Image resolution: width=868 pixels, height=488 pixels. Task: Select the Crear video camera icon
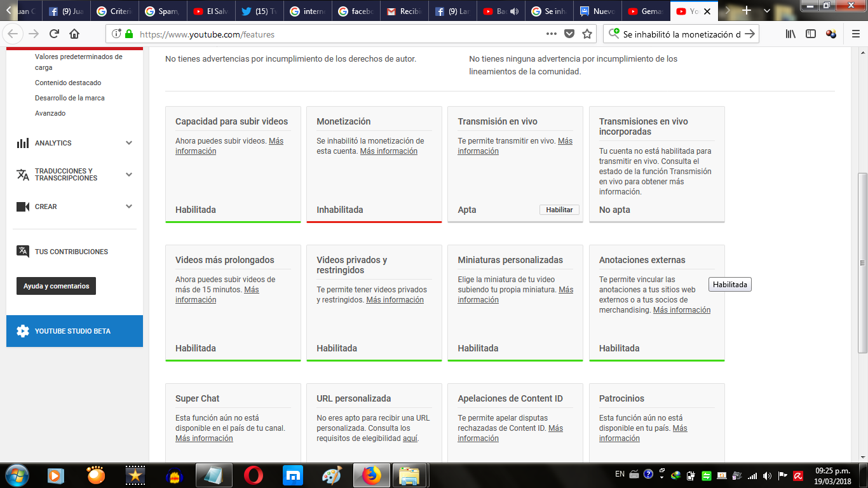(x=23, y=207)
